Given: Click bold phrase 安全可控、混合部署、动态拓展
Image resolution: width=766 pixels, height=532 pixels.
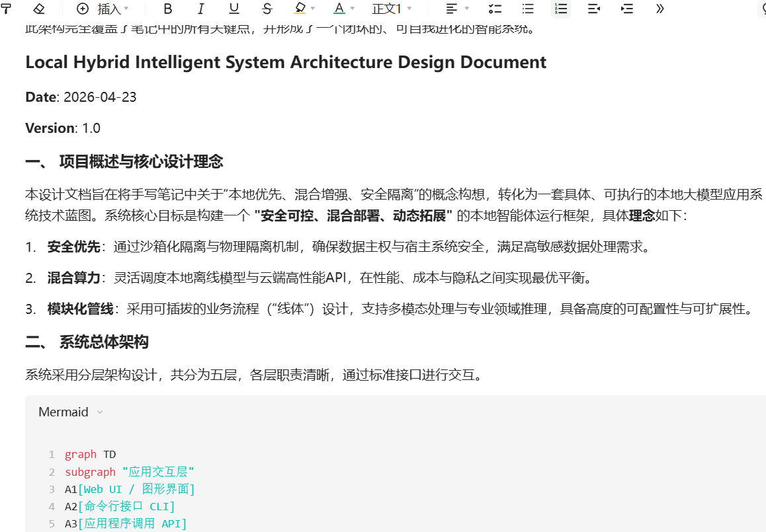Looking at the screenshot, I should click(x=354, y=215).
